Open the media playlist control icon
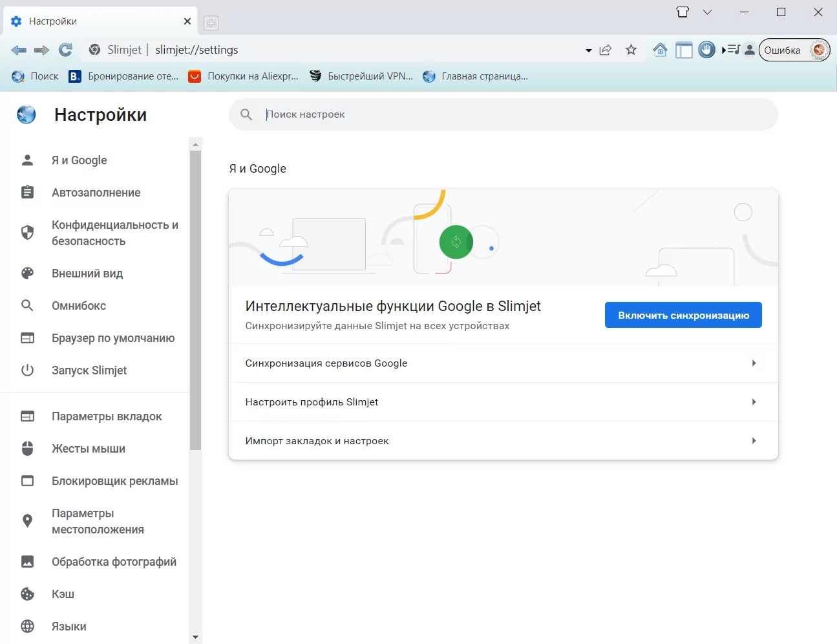837x644 pixels. click(x=731, y=50)
